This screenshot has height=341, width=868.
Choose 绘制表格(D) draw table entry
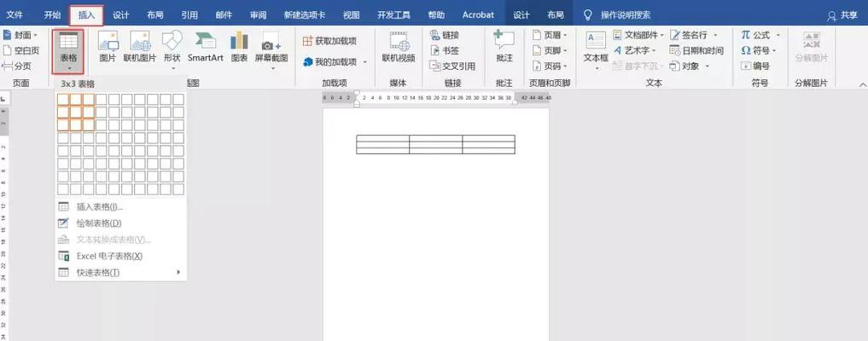point(120,223)
